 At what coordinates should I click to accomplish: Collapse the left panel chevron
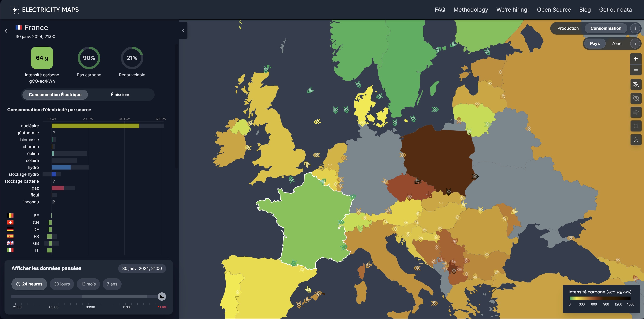(x=183, y=30)
